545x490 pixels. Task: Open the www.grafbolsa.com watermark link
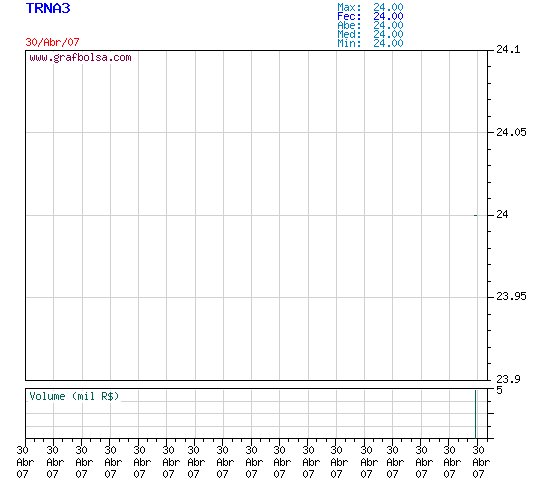pos(80,57)
